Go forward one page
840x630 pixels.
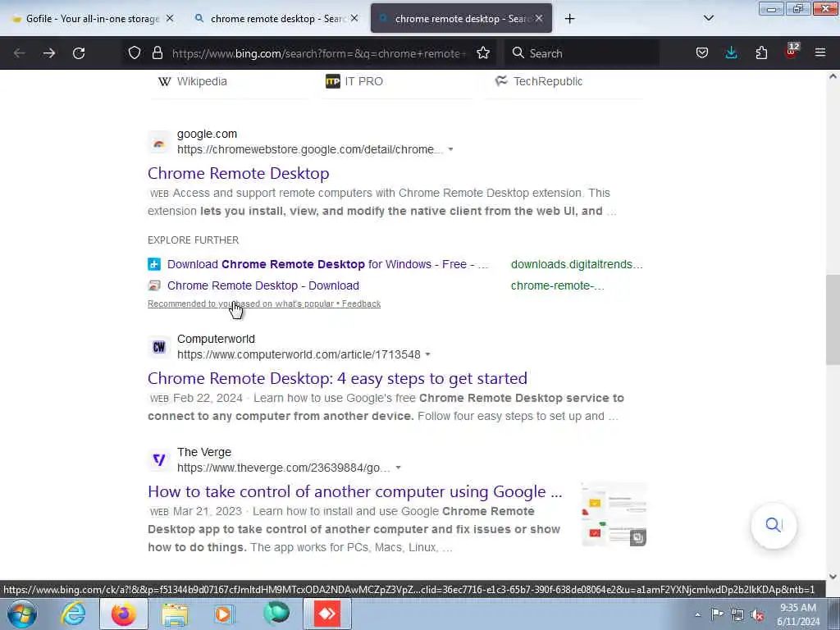(48, 53)
